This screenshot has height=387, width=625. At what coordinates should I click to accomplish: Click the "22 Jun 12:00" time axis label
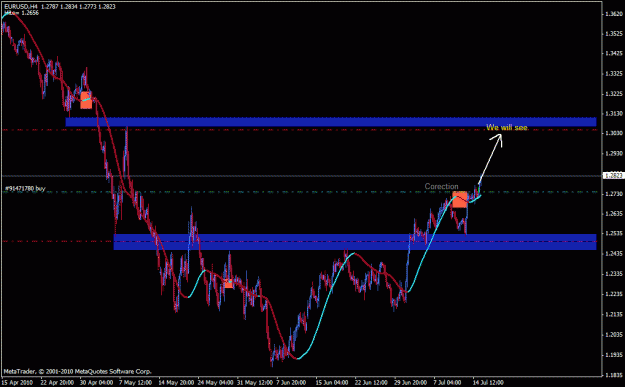coord(372,382)
